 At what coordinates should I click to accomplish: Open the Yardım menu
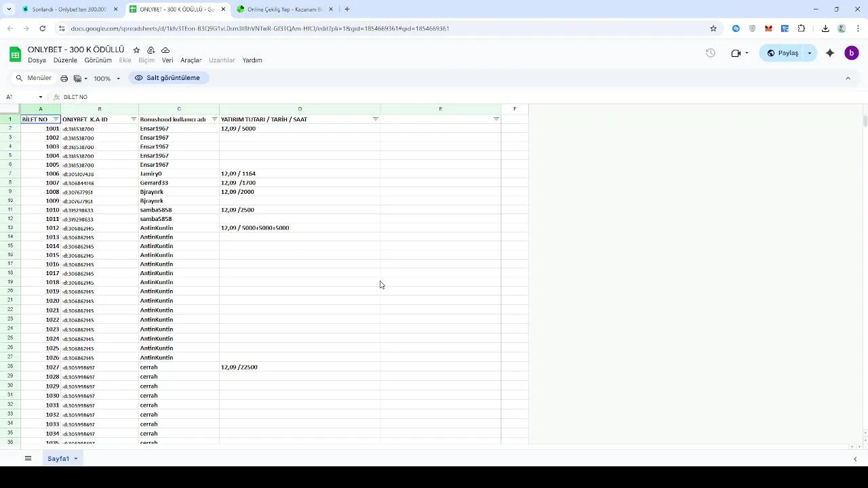(x=252, y=60)
